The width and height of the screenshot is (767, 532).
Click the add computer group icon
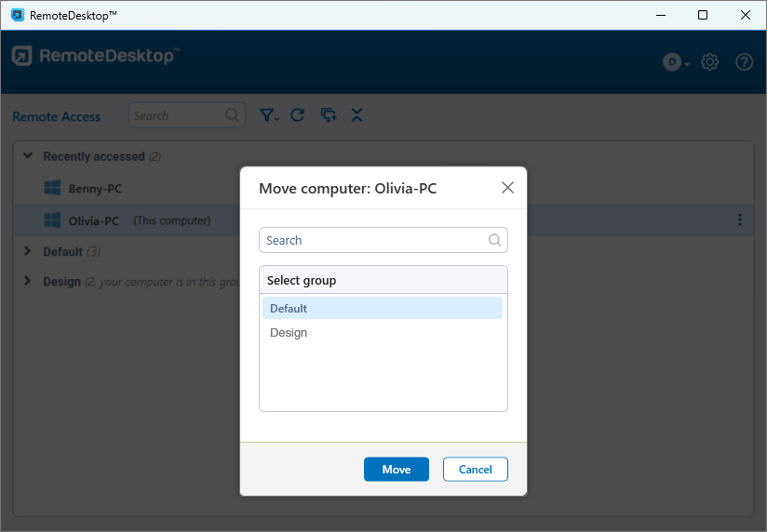(x=328, y=115)
